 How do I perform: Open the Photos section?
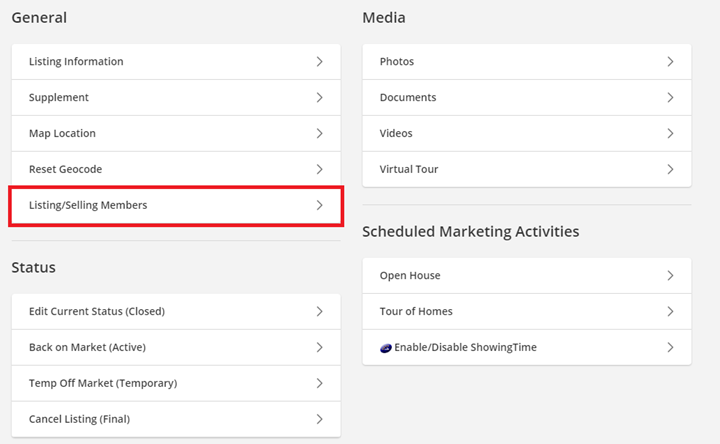(x=527, y=62)
